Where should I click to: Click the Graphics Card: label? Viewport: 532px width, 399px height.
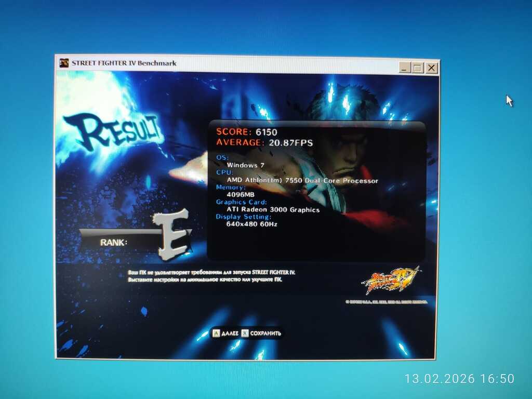[x=242, y=202]
